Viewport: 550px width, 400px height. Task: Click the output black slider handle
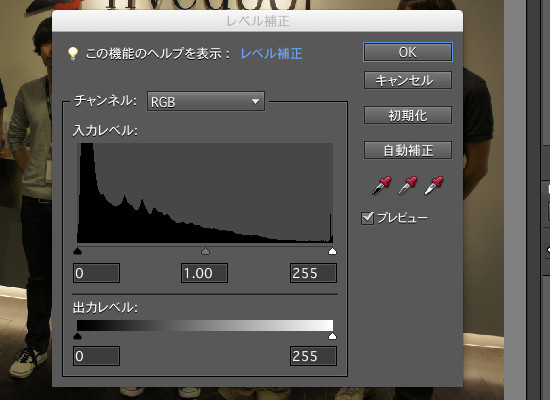[78, 336]
